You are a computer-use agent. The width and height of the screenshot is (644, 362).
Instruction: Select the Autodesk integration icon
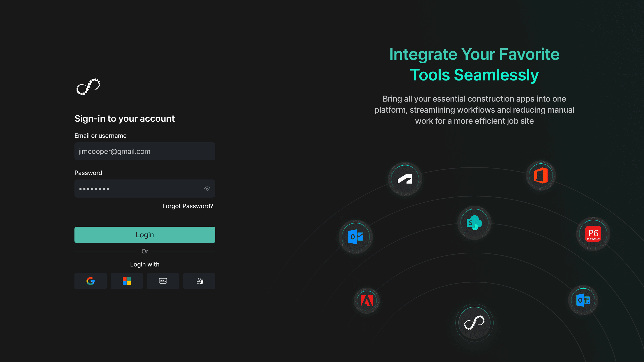pyautogui.click(x=405, y=179)
